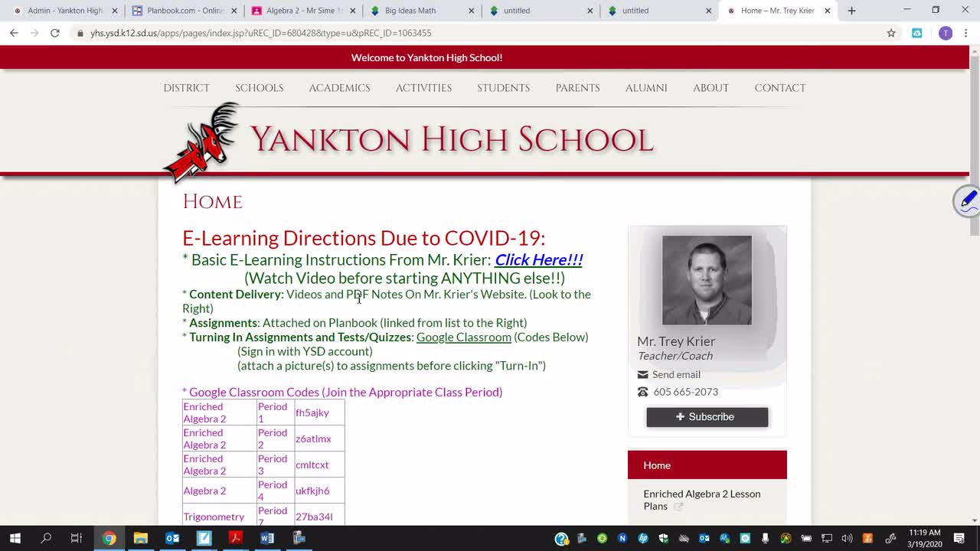Click the Send email envelope icon

coord(642,374)
